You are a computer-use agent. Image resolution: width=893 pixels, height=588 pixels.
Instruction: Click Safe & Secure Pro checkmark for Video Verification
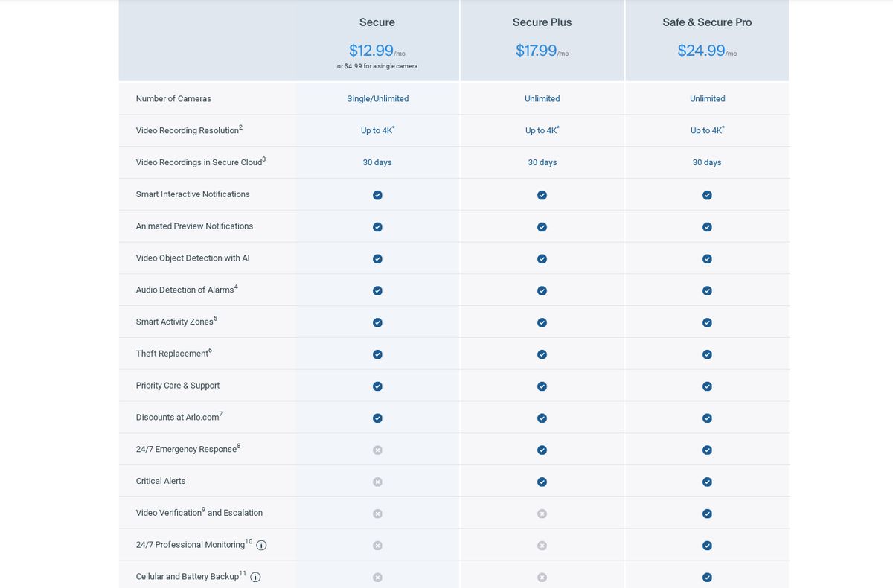click(x=707, y=514)
